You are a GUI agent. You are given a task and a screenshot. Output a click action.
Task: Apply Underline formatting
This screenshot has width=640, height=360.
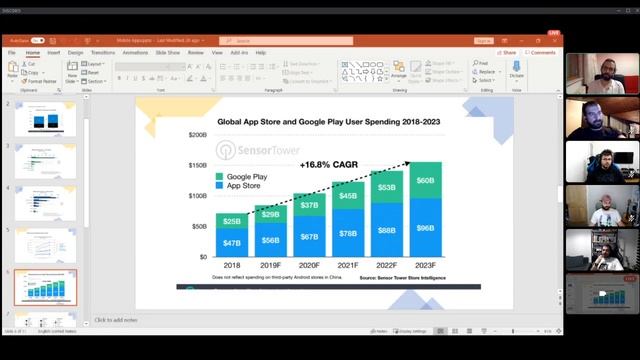135,78
